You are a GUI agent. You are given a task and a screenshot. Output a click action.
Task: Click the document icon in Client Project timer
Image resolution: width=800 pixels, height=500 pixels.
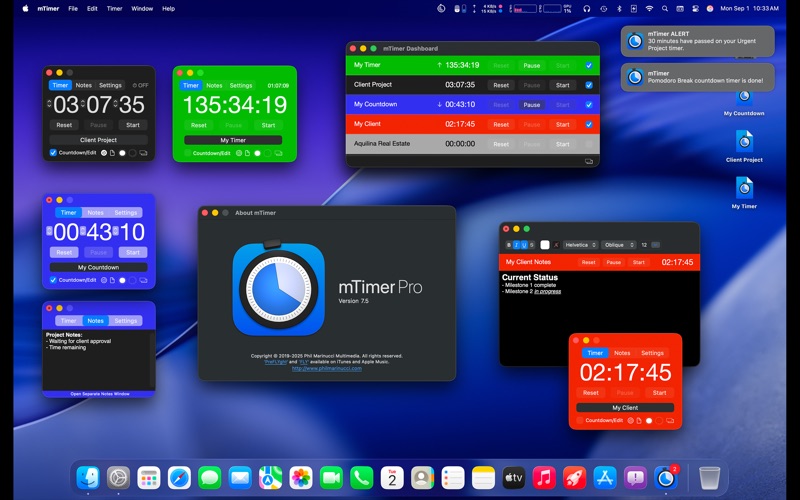(x=112, y=153)
